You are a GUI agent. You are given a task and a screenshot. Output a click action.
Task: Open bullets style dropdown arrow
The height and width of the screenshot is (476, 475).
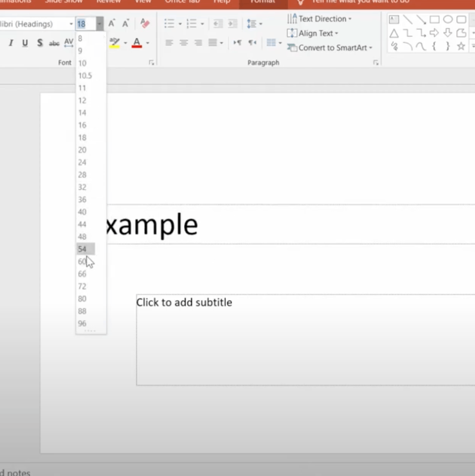(x=180, y=24)
